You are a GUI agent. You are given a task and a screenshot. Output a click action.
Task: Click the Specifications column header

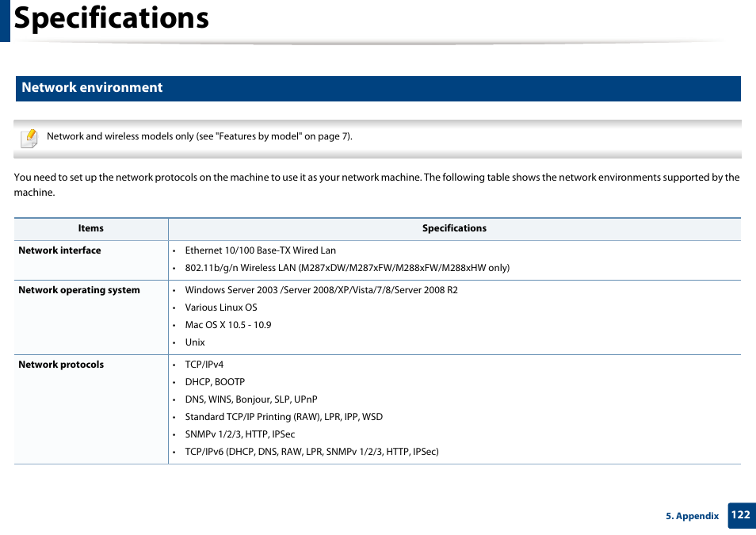[x=454, y=228]
